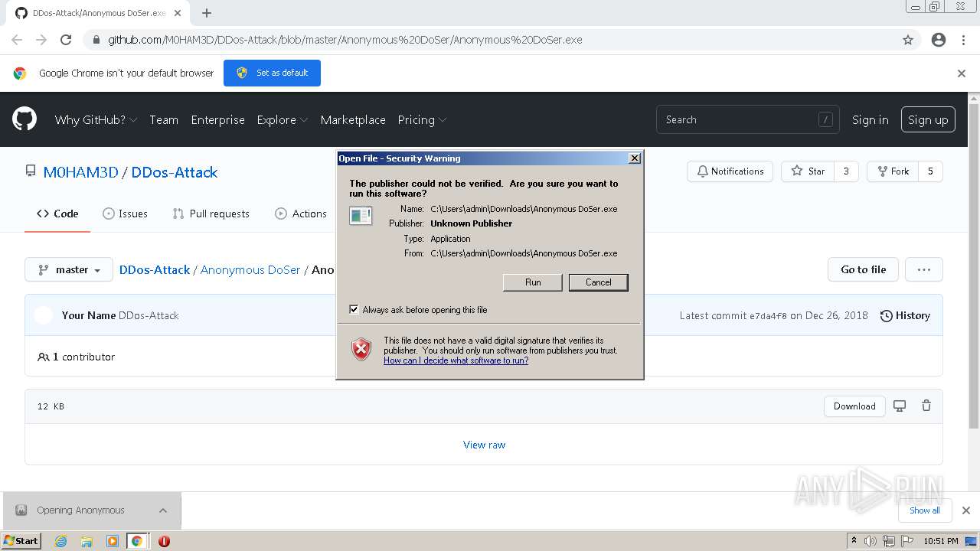
Task: Uncheck Always ask before opening this file
Action: click(354, 310)
